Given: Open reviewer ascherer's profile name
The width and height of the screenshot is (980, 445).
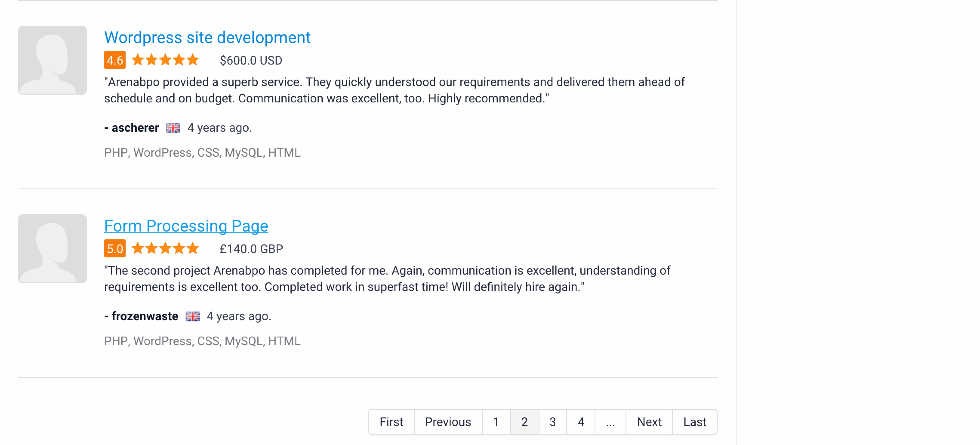Looking at the screenshot, I should (135, 128).
